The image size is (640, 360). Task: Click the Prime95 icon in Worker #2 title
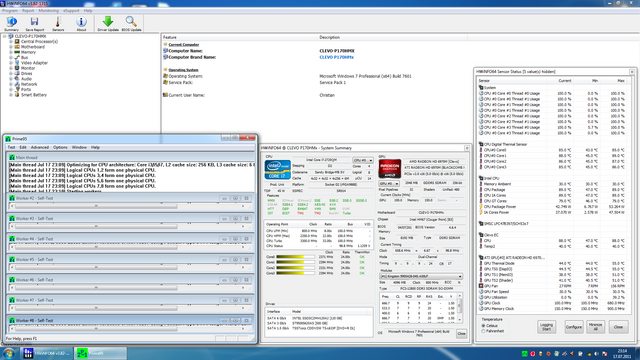tap(12, 198)
